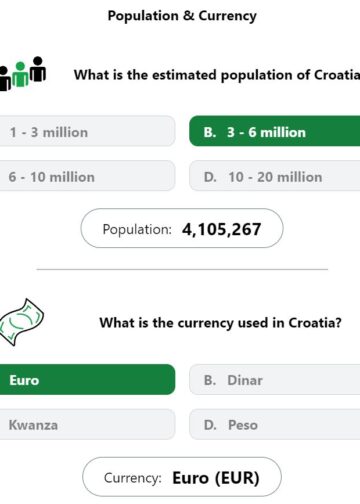
Task: Choose Euro as the currency answer
Action: click(x=87, y=380)
